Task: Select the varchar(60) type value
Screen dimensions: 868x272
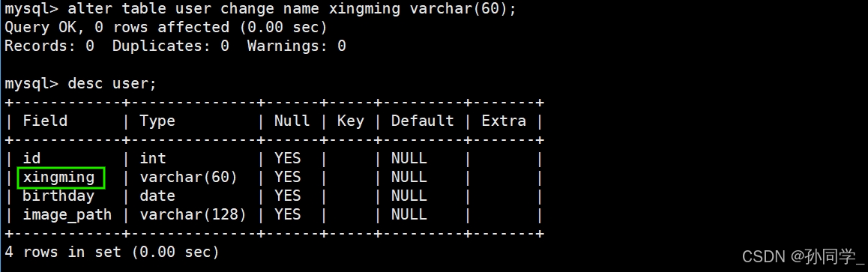Action: (x=188, y=178)
